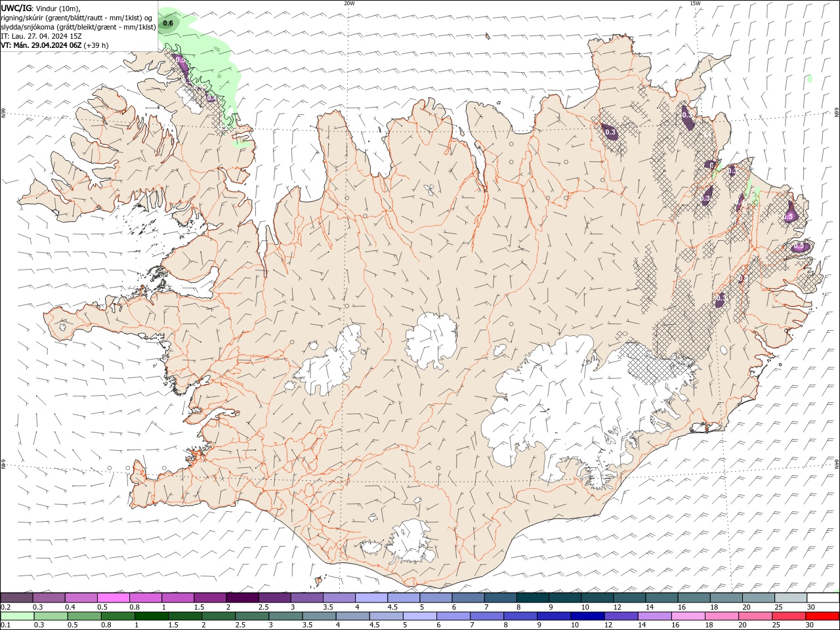
Task: Click the '4.5' label under the upper legend row
Action: tap(392, 607)
